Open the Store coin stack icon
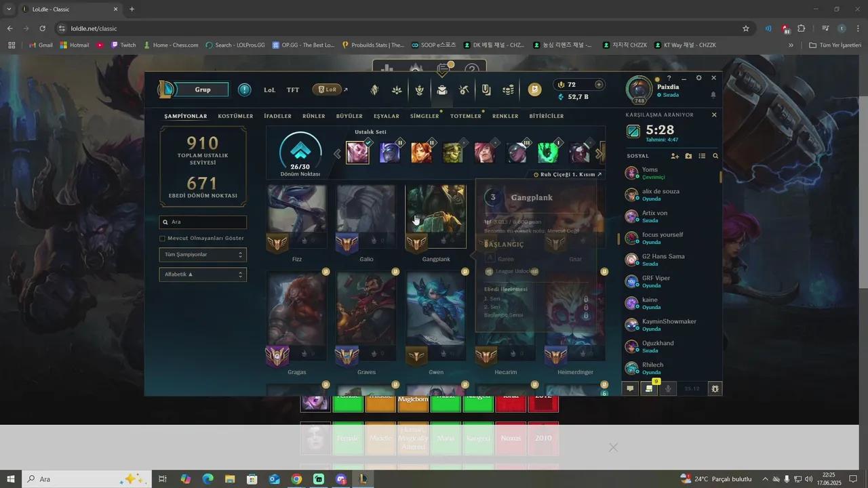 tap(508, 89)
